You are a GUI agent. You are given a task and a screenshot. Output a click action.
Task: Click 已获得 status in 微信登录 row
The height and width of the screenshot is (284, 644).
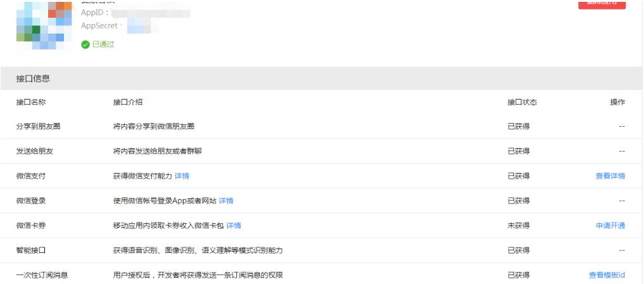(519, 200)
